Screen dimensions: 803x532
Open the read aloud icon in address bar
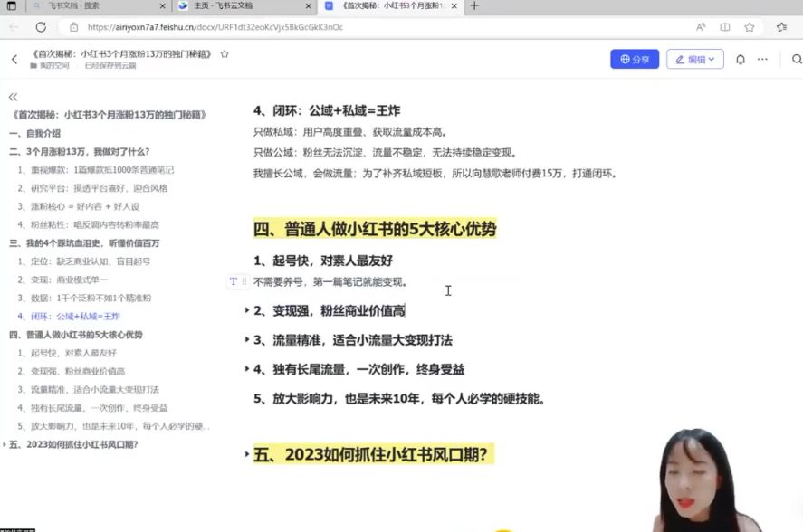point(701,27)
